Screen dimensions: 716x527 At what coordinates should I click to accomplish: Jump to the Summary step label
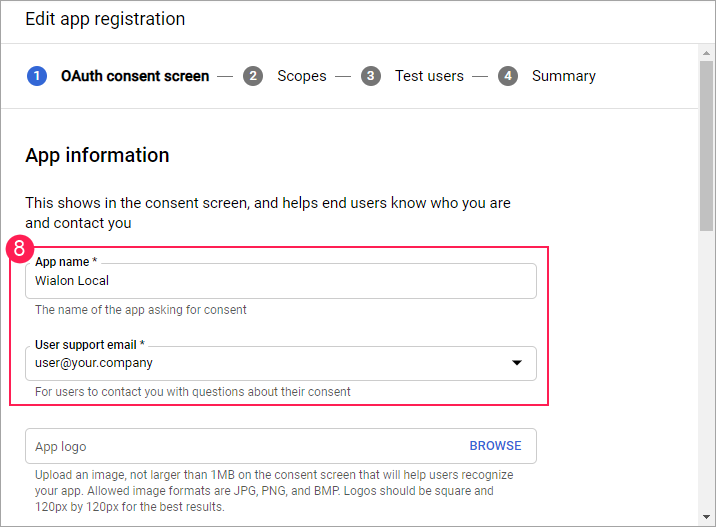pyautogui.click(x=563, y=76)
